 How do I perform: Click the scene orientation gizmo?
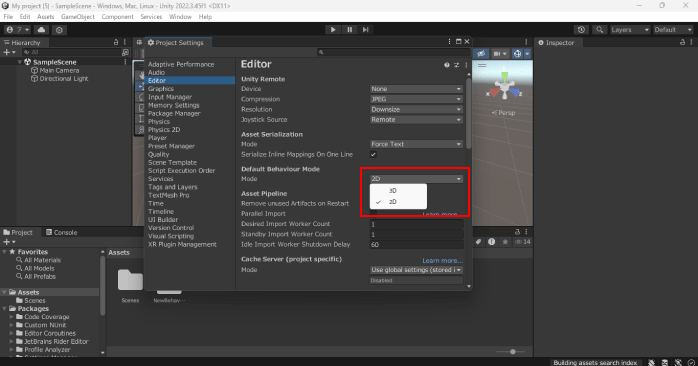[x=504, y=87]
